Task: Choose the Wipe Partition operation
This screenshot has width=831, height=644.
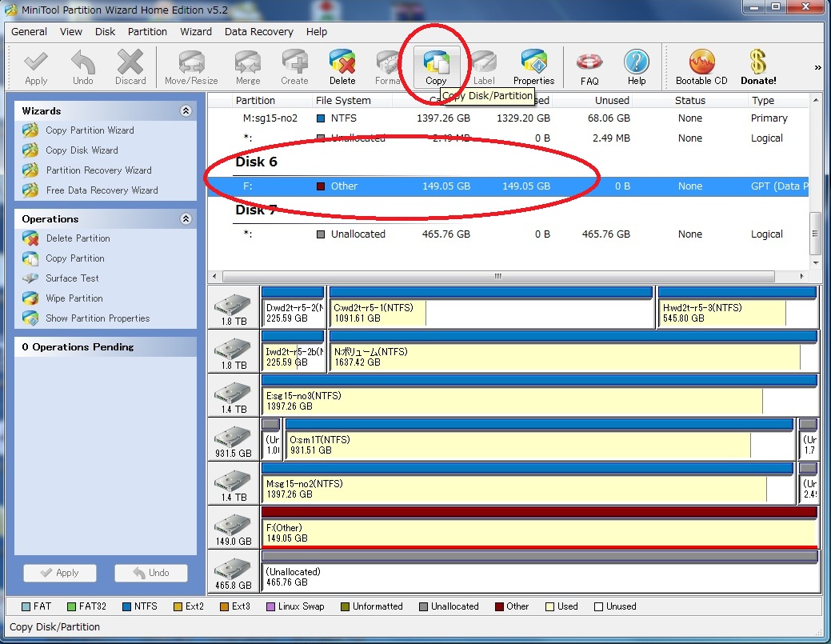Action: 74,298
